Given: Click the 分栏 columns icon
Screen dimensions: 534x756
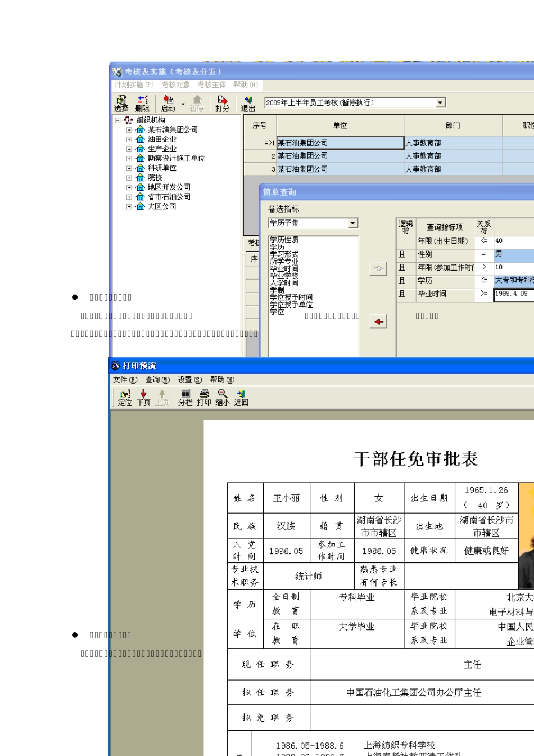Looking at the screenshot, I should [x=185, y=397].
